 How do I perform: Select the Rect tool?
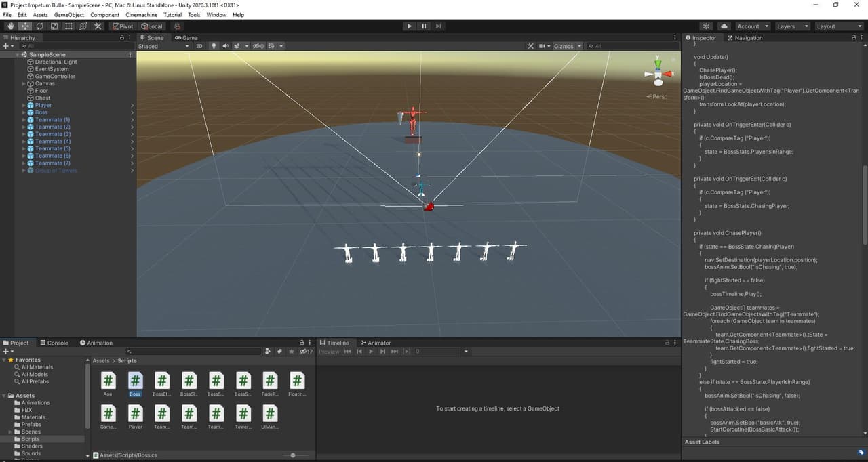68,26
